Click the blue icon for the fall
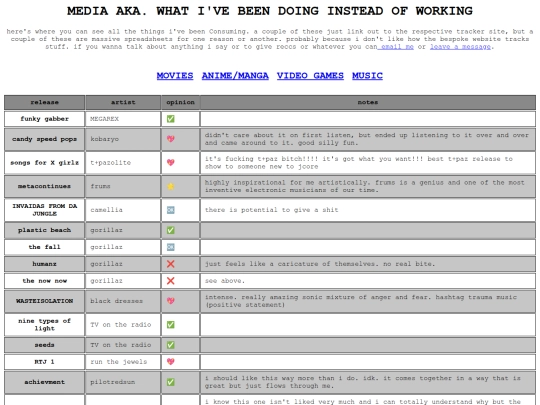Image resolution: width=540 pixels, height=405 pixels. (170, 247)
